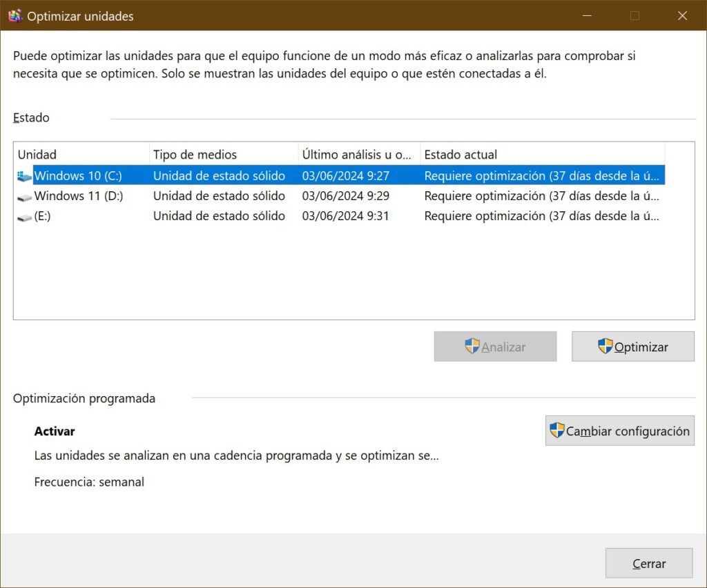Viewport: 707px width, 588px height.
Task: Click the Windows 10 (C:) drive icon
Action: [23, 176]
